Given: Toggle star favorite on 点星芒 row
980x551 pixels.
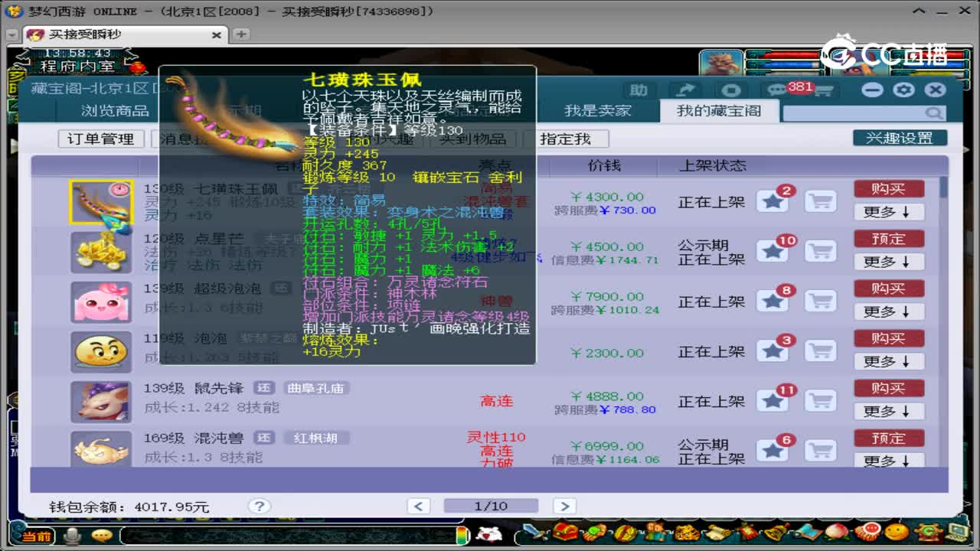Looking at the screenshot, I should pos(773,252).
